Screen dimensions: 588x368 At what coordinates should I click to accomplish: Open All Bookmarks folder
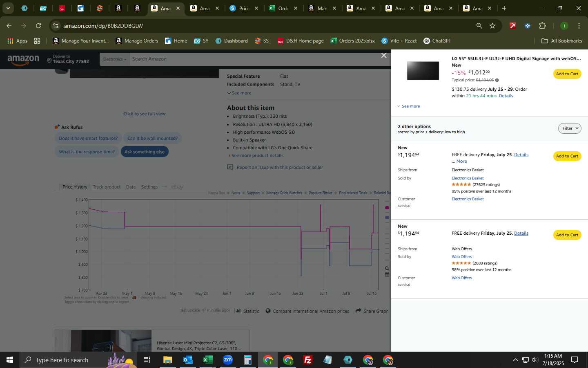click(561, 41)
